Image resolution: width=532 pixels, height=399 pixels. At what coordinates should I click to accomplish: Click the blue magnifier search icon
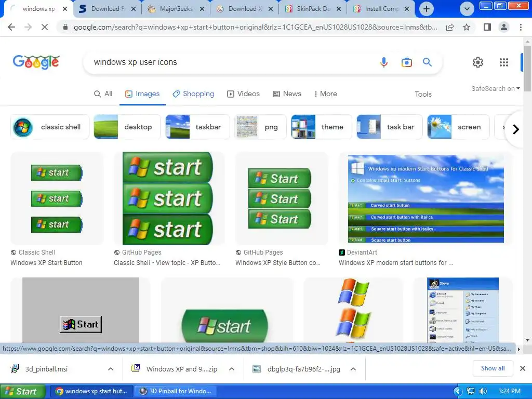[427, 62]
